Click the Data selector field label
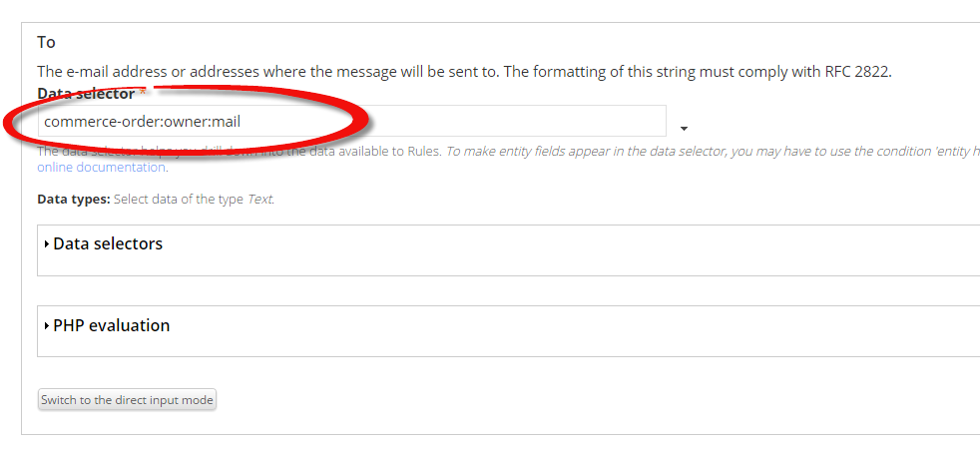 [x=86, y=94]
